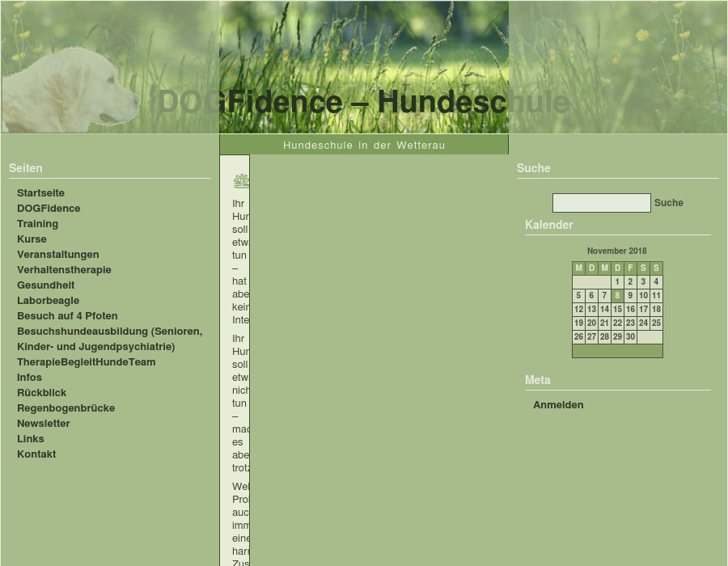The image size is (728, 566).
Task: Open the Kurse page
Action: coord(32,239)
